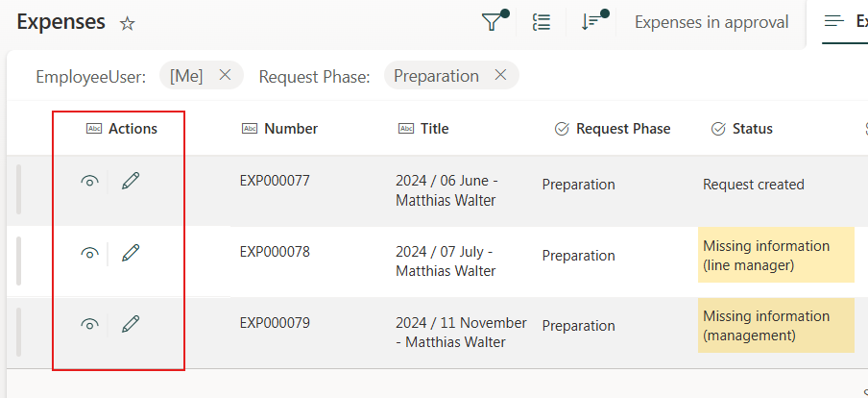Select the yellow Missing information (line manager) status
Image resolution: width=868 pixels, height=398 pixels.
tap(776, 255)
